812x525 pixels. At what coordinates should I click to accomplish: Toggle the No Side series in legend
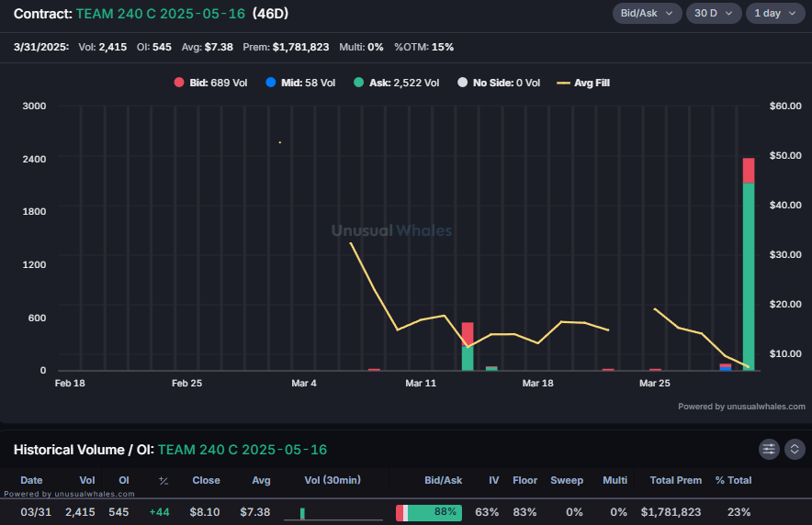click(x=499, y=83)
